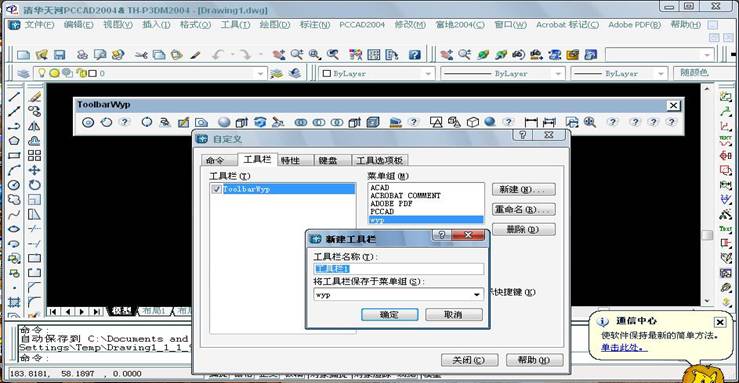The height and width of the screenshot is (383, 739).
Task: Click the color swatch in ByLayer color box
Action: click(327, 73)
